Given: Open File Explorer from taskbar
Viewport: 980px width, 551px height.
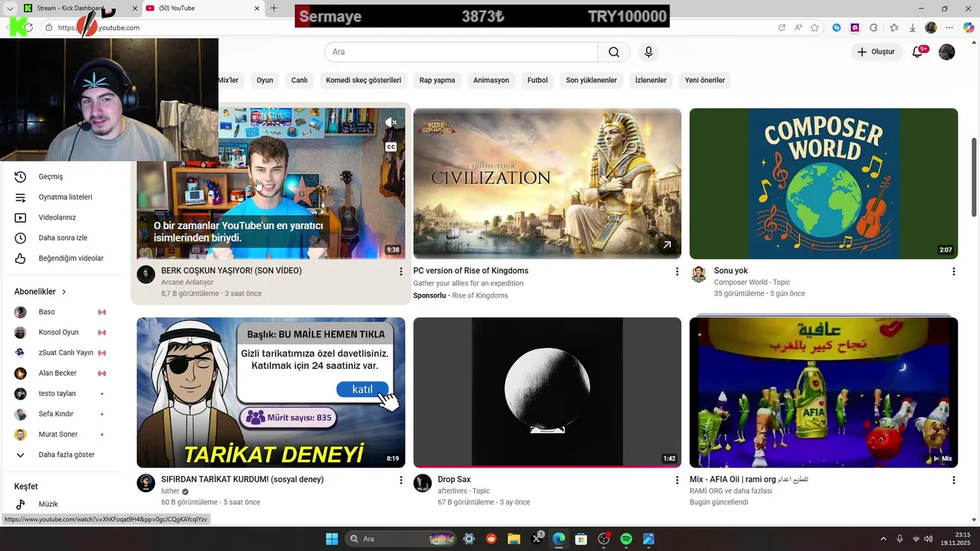Looking at the screenshot, I should 514,539.
